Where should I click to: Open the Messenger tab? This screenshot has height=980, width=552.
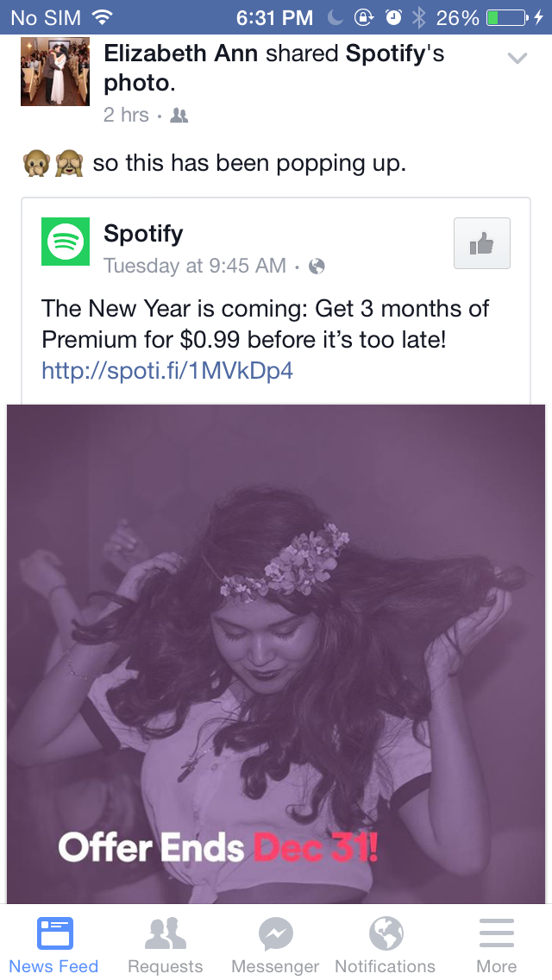tap(275, 945)
